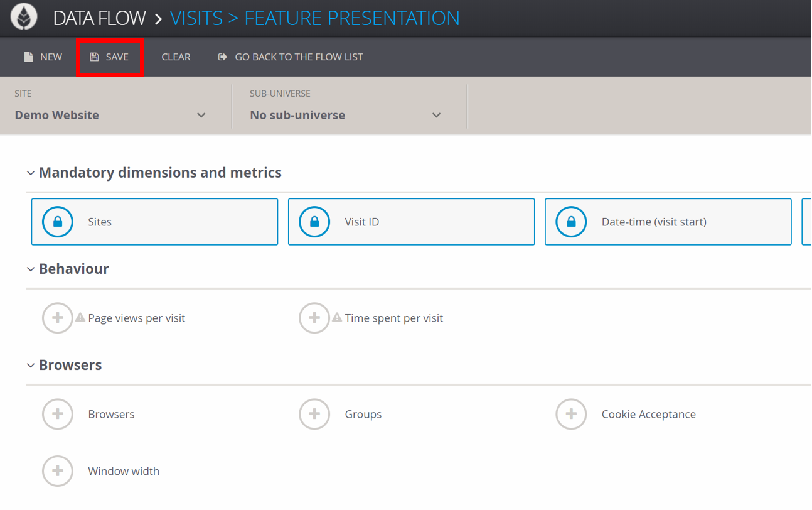
Task: Click the Data Flow breadcrumb title
Action: point(99,18)
